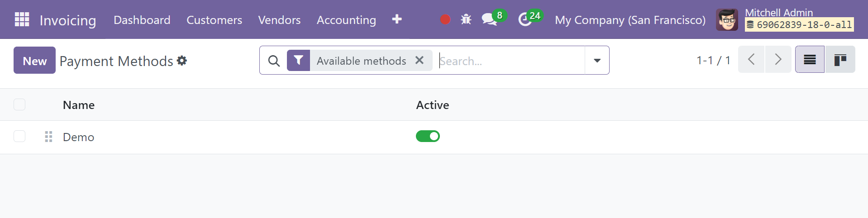This screenshot has width=868, height=218.
Task: Click the red recording indicator icon
Action: (445, 19)
